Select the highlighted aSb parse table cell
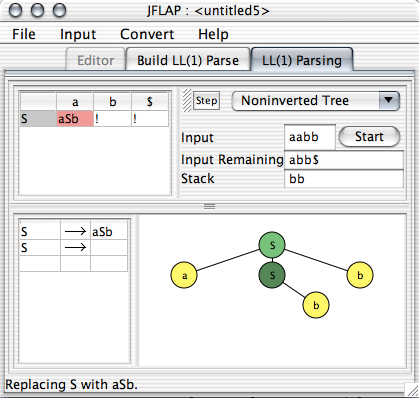The height and width of the screenshot is (398, 419). pos(75,119)
